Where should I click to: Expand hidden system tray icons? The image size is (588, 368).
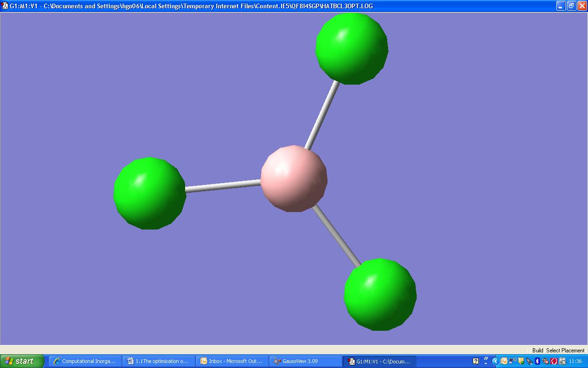pos(495,361)
